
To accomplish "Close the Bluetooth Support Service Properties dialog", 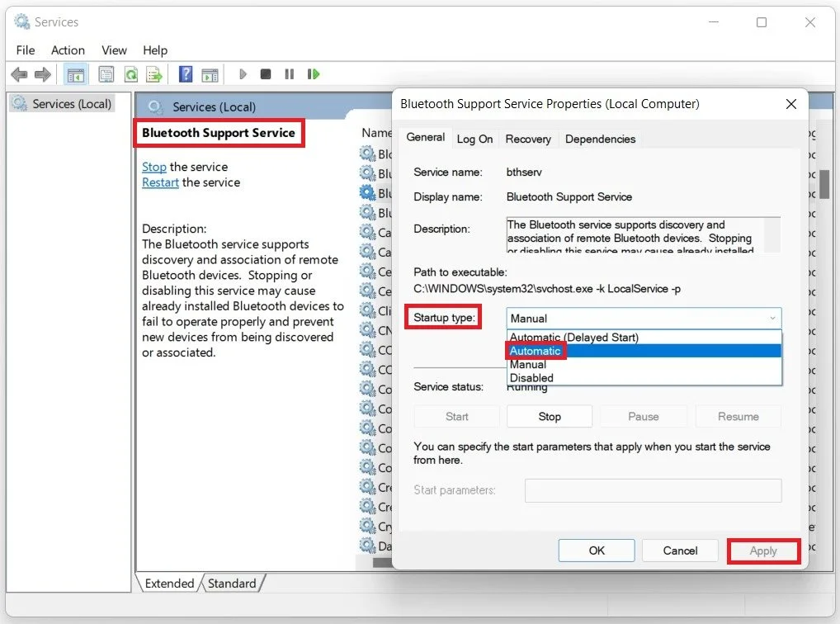I will [790, 104].
